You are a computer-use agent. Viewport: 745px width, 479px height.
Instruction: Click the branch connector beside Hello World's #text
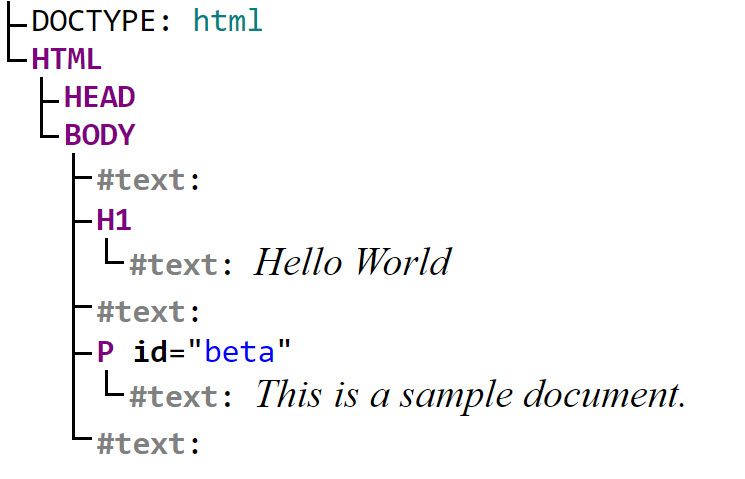point(114,251)
